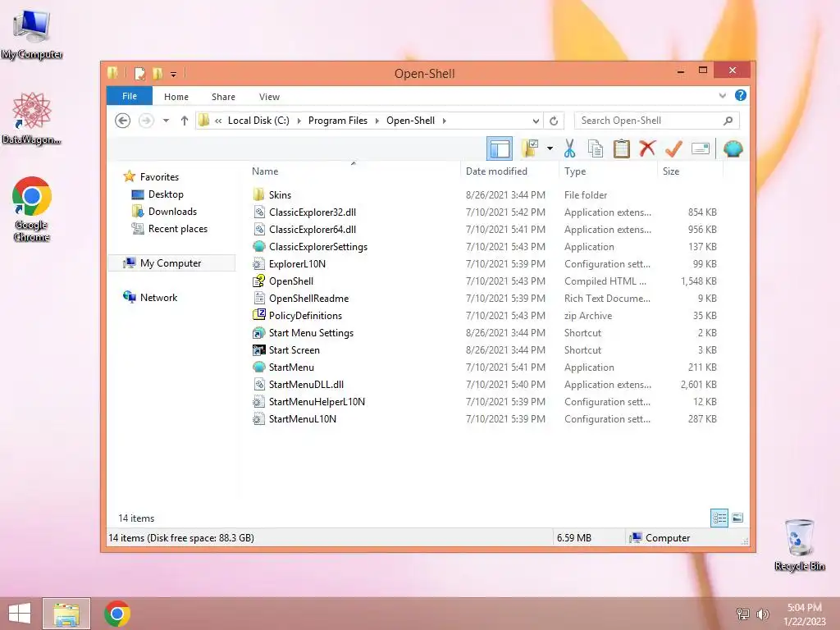The width and height of the screenshot is (840, 630).
Task: Go up one folder level
Action: pos(185,121)
